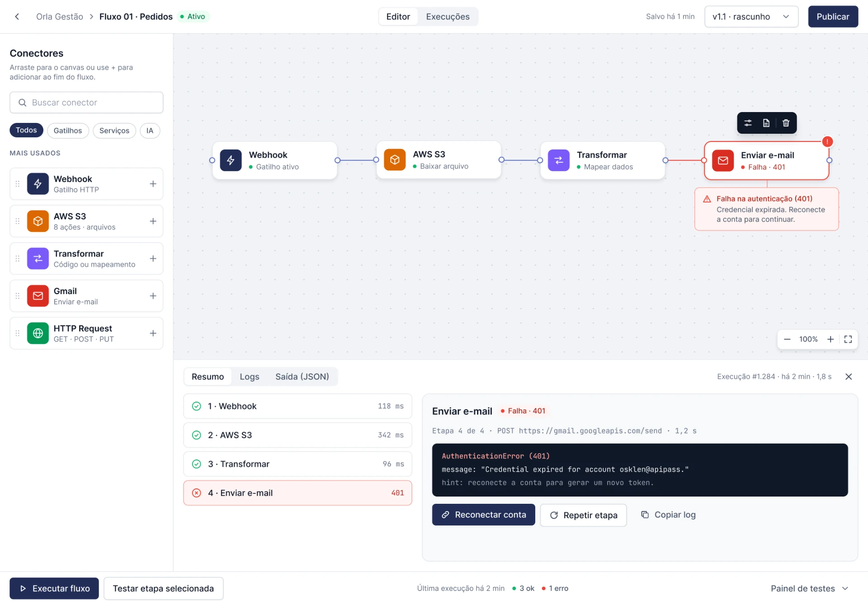Image resolution: width=868 pixels, height=605 pixels.
Task: Switch to the Editor tab
Action: click(398, 17)
